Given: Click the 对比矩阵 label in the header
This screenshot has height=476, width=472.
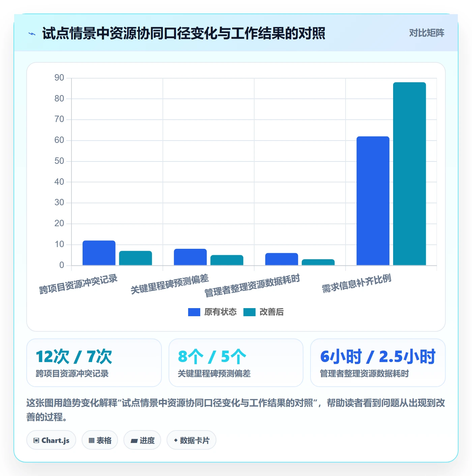Looking at the screenshot, I should coord(426,33).
